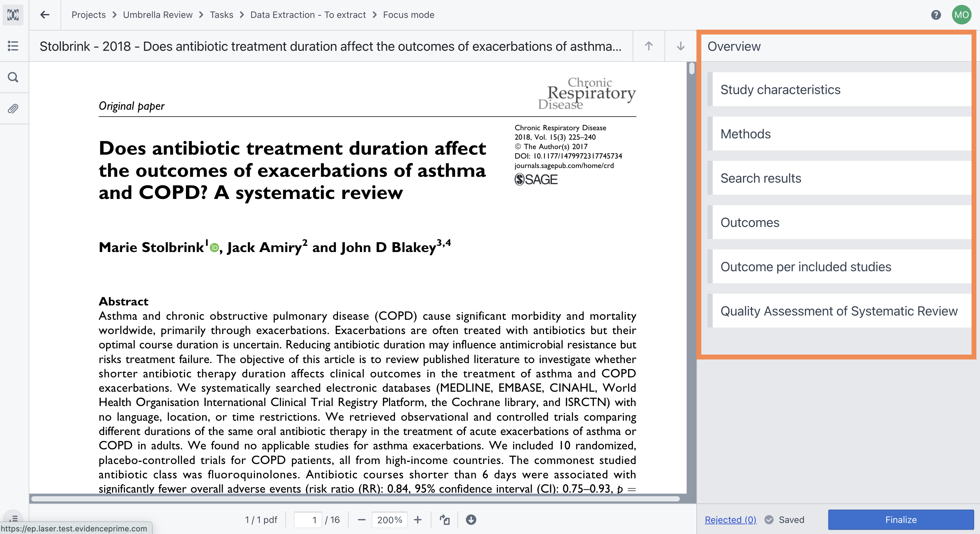Viewport: 980px width, 534px height.
Task: Click the Original paper label
Action: 131,106
